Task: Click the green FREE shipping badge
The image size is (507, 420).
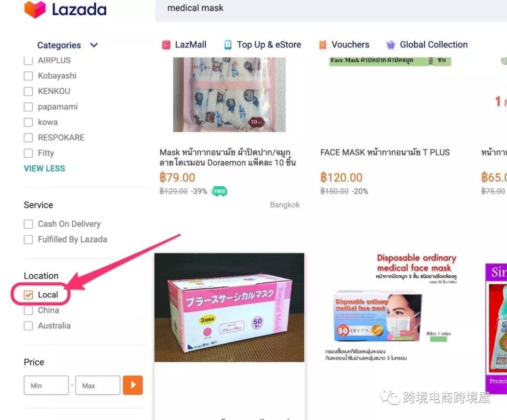Action: coord(219,191)
